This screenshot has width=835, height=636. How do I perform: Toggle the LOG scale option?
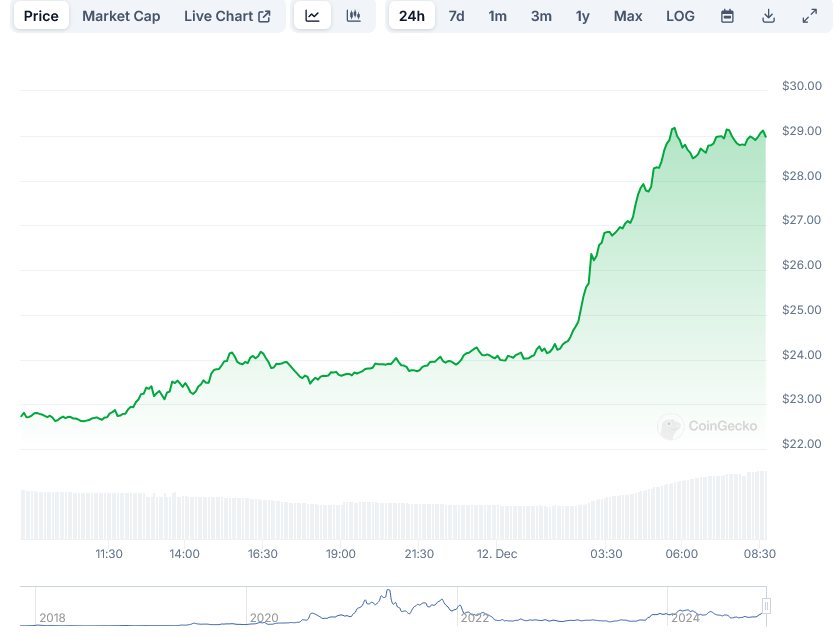click(680, 16)
